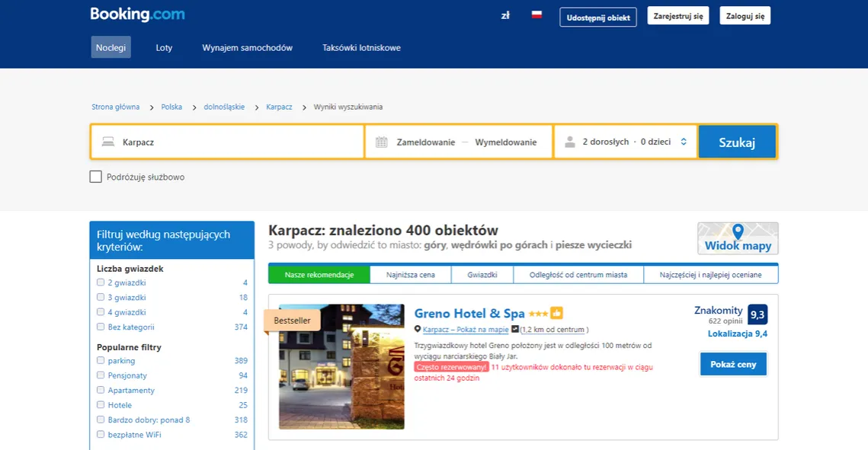Click the Booking.com logo
Screen dimensions: 868x450
[x=137, y=14]
